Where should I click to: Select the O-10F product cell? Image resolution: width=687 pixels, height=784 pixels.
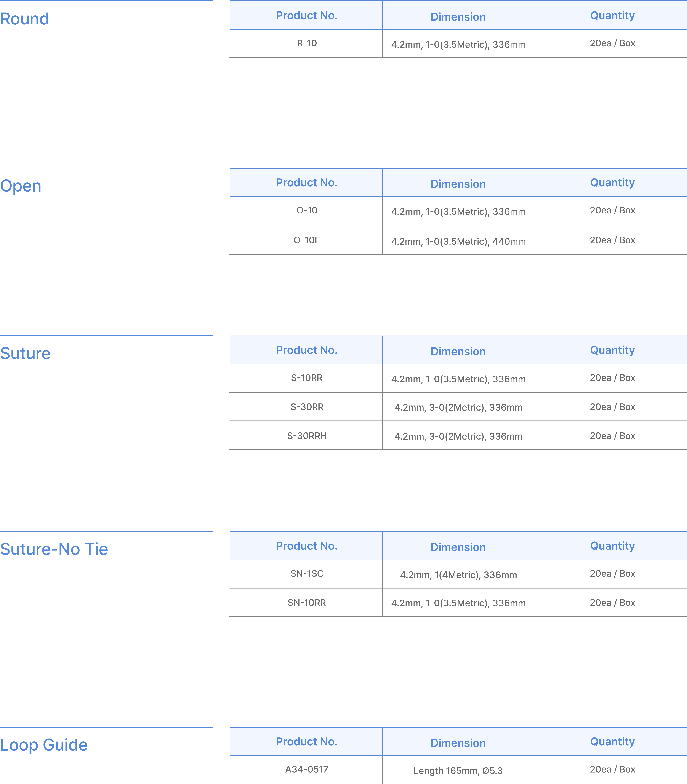[x=307, y=240]
